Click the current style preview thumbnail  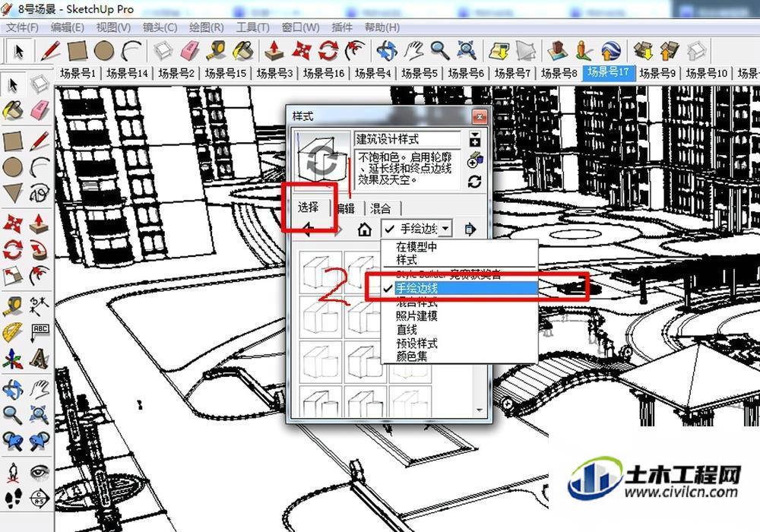pos(322,161)
